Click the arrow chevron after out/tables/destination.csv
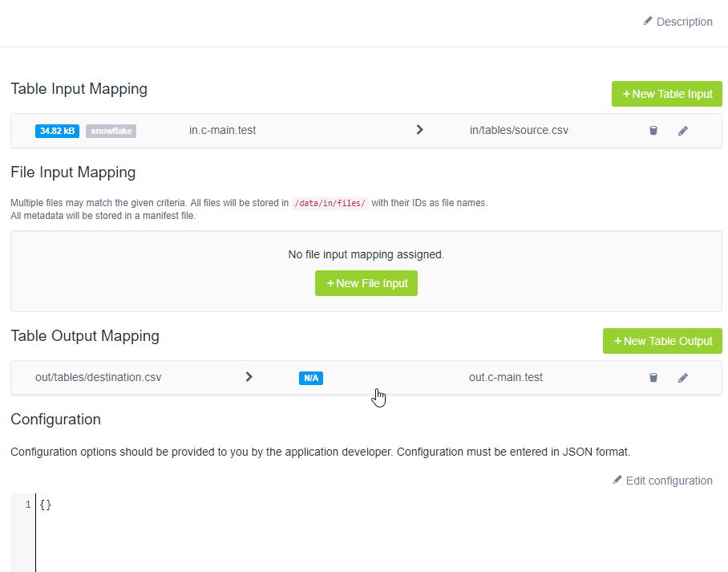Screen dimensions: 728x572 (x=249, y=377)
